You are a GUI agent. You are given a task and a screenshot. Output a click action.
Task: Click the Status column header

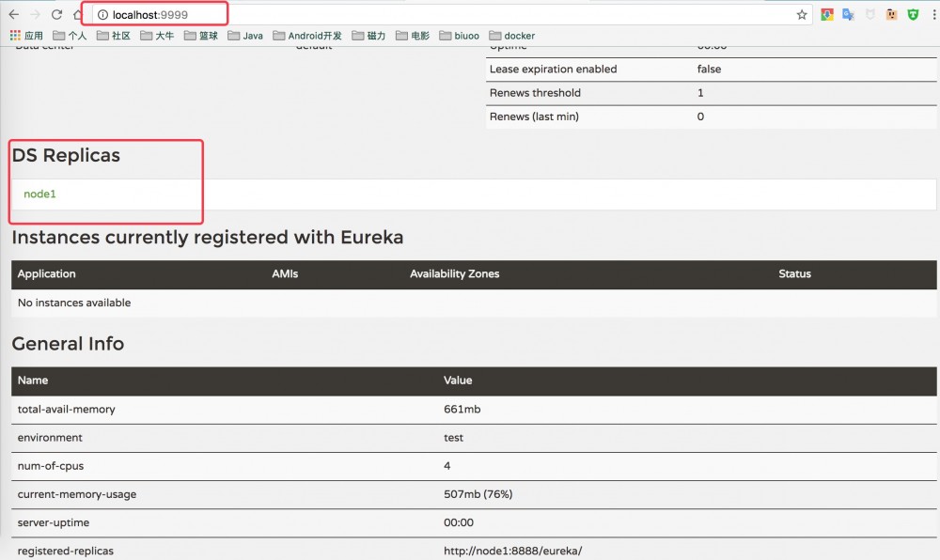click(x=794, y=273)
